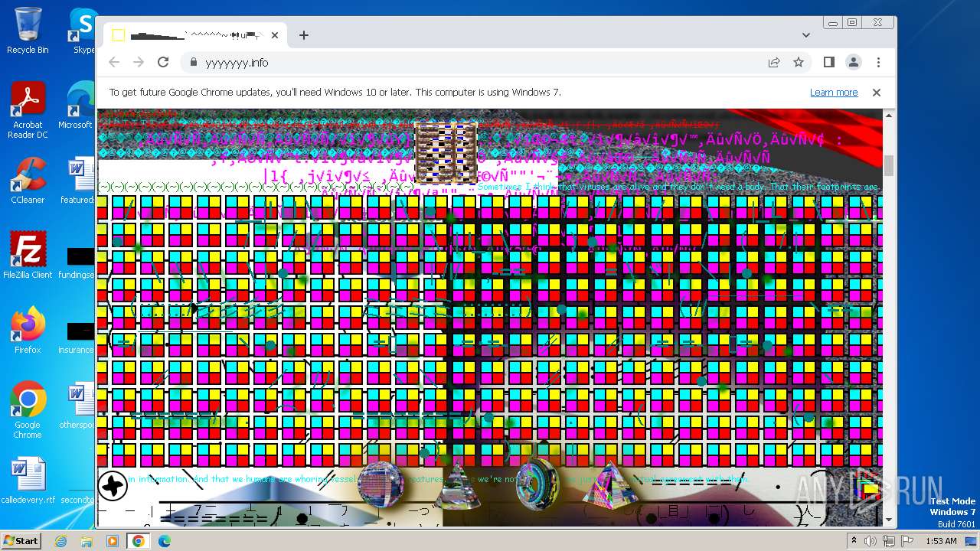980x551 pixels.
Task: Open the calledevery.rtf document
Action: tap(28, 481)
